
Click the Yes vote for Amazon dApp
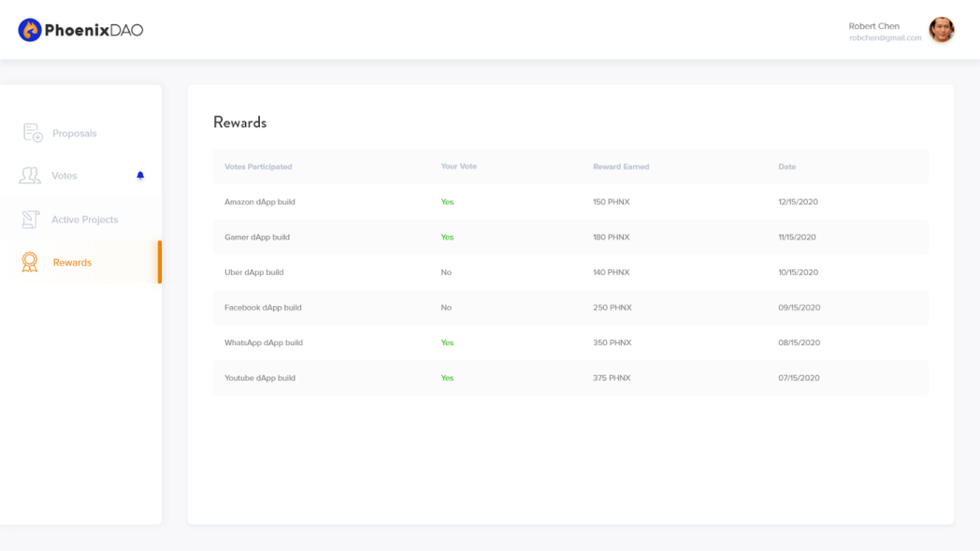coord(447,202)
